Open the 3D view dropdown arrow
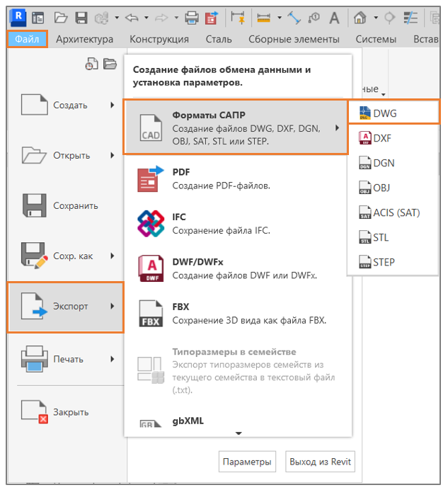Image resolution: width=448 pixels, height=490 pixels. (x=376, y=18)
